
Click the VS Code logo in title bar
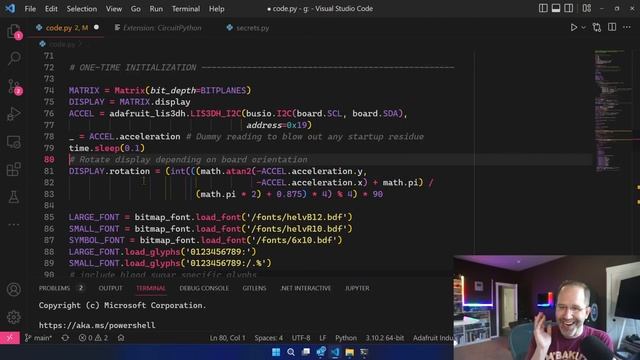[x=10, y=8]
